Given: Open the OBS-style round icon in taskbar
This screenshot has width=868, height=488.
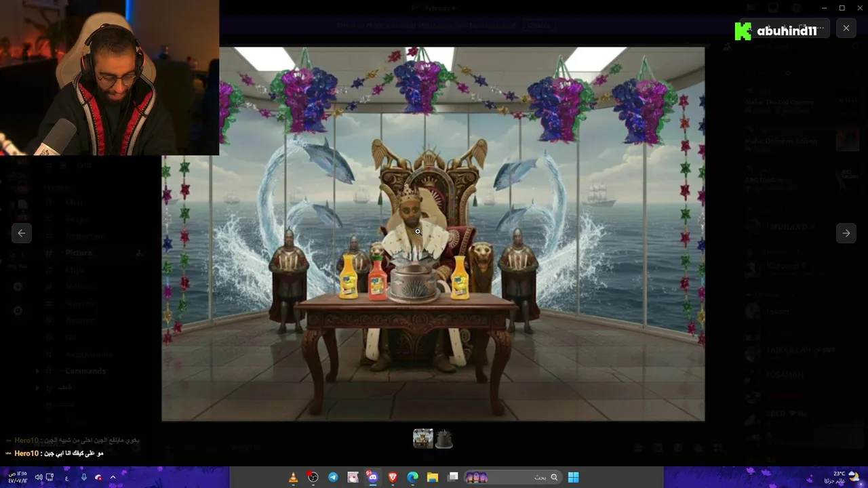Looking at the screenshot, I should coord(313,477).
